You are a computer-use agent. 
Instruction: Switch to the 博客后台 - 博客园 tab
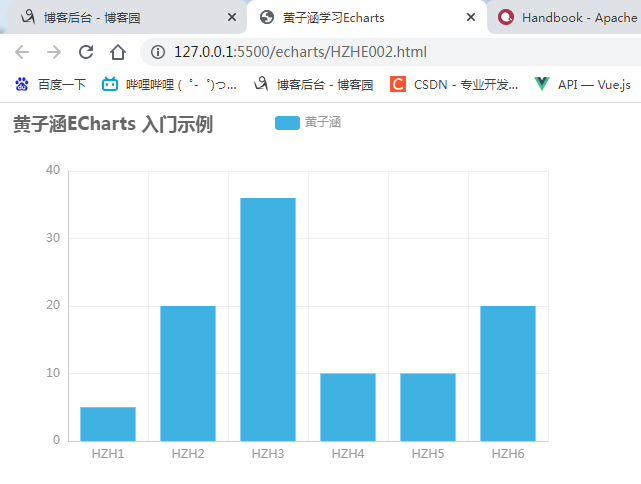(127, 18)
